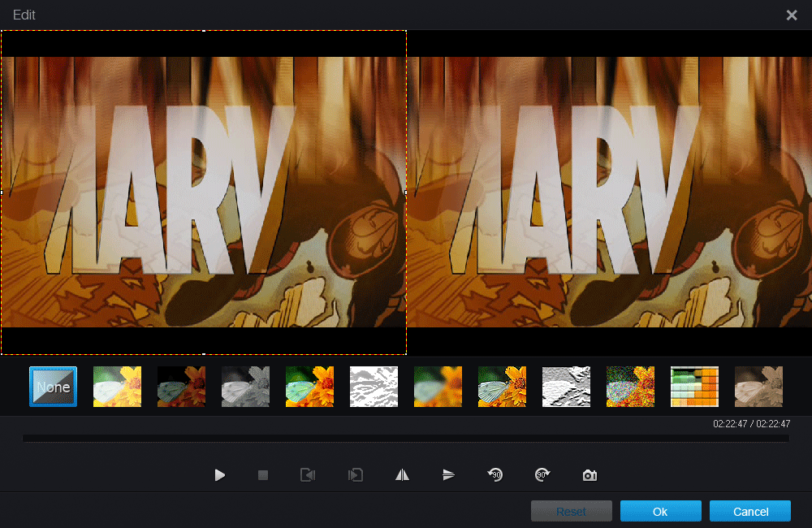The width and height of the screenshot is (812, 528).
Task: Apply the mosaic pixelate effect thumbnail
Action: click(x=695, y=387)
